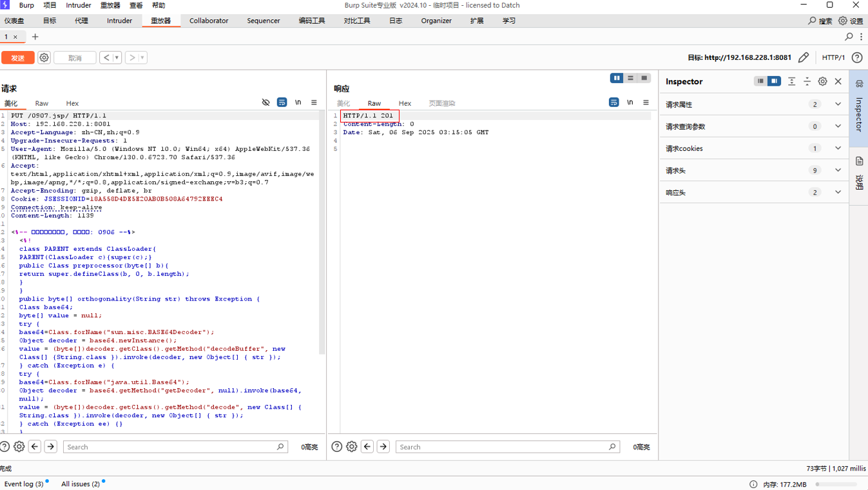Screen dimensions: 868x490
Task: Toggle request hide-nonprintable eye icon
Action: point(265,103)
